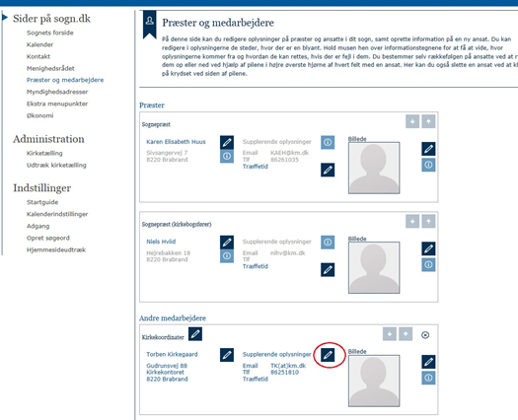Go to Kalender in the sidebar
Viewport: 518px width, 420px height.
[39, 44]
